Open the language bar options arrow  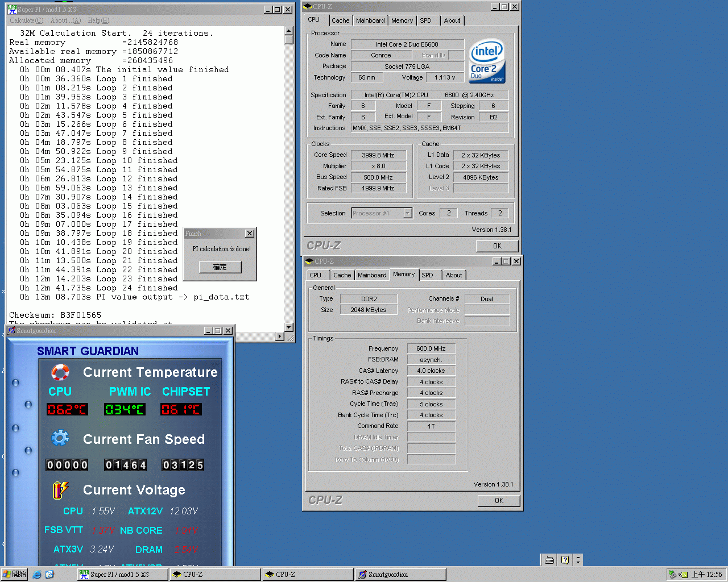pyautogui.click(x=578, y=560)
